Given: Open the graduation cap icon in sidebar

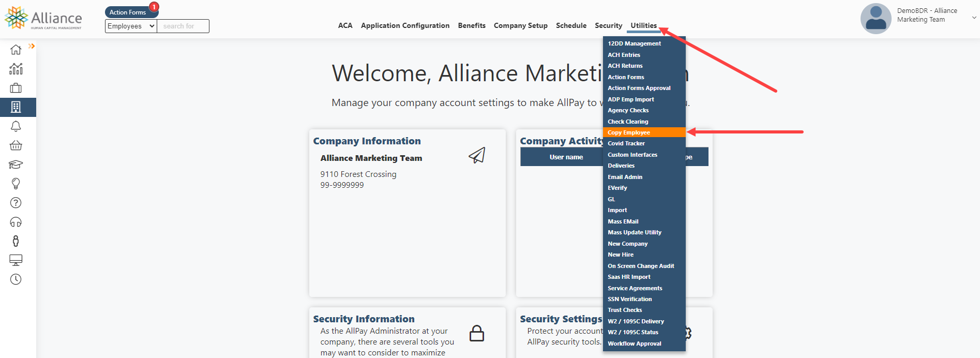Looking at the screenshot, I should [x=16, y=165].
